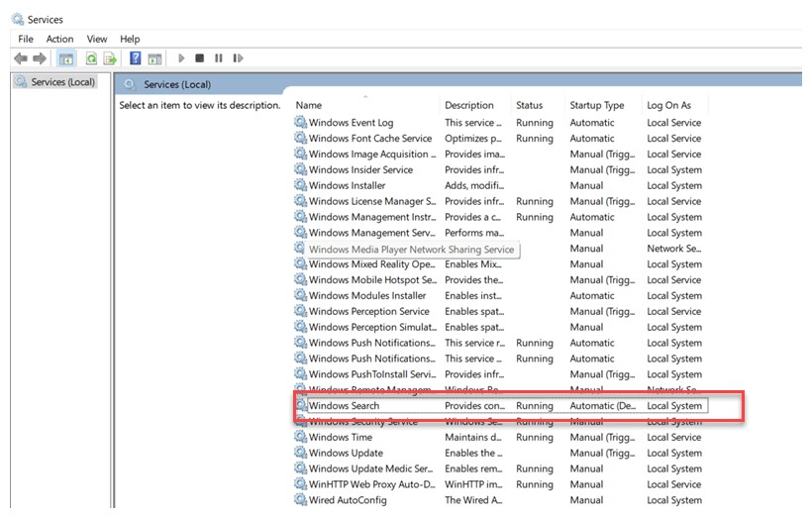The image size is (812, 518).
Task: Open the File menu
Action: [x=26, y=39]
